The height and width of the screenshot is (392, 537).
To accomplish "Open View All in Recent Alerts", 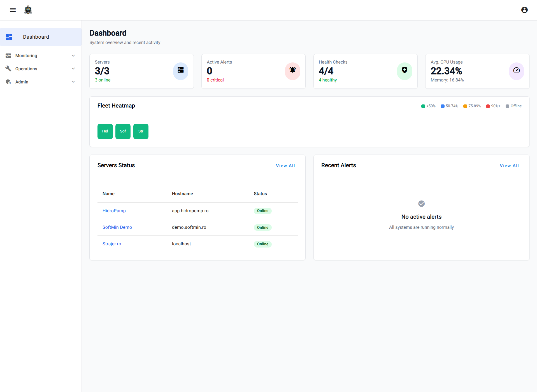I will 509,165.
